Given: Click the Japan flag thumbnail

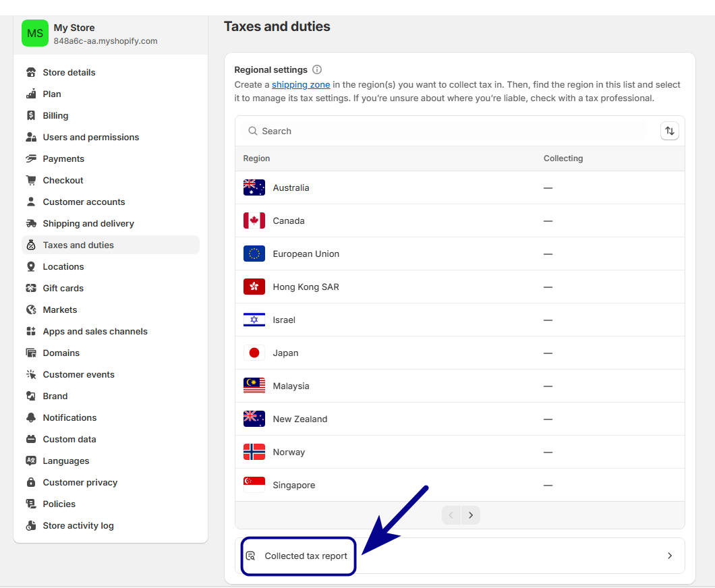Looking at the screenshot, I should tap(254, 353).
